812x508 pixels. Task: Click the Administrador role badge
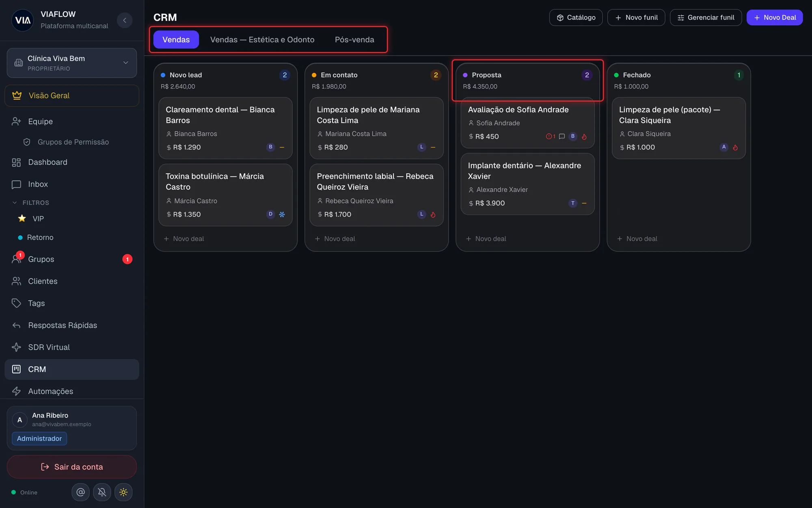click(x=39, y=439)
